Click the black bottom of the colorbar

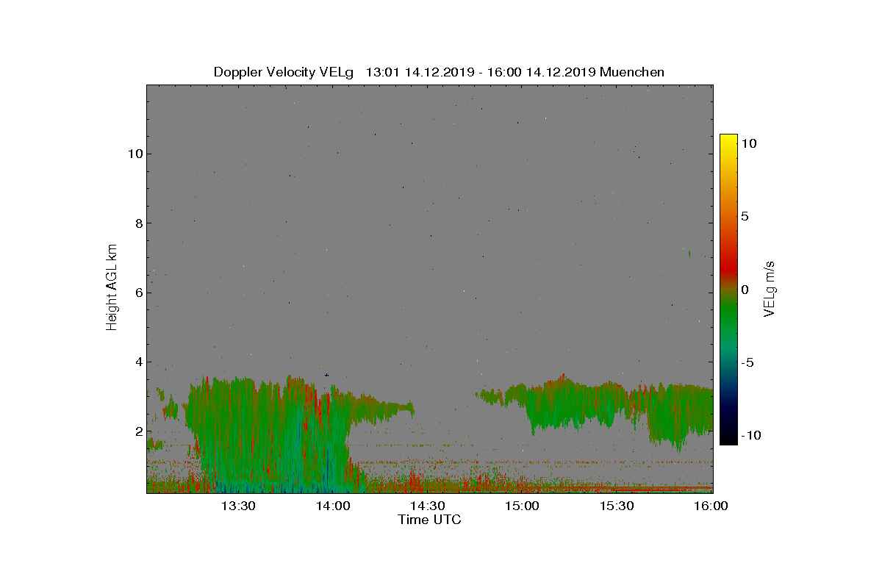point(728,437)
